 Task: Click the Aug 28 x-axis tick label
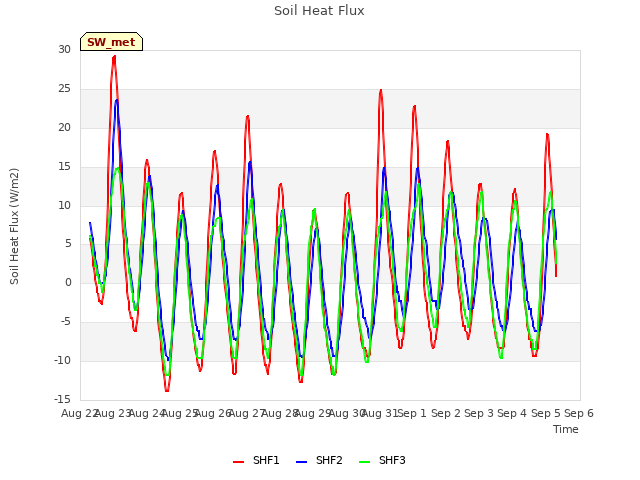coord(280,413)
